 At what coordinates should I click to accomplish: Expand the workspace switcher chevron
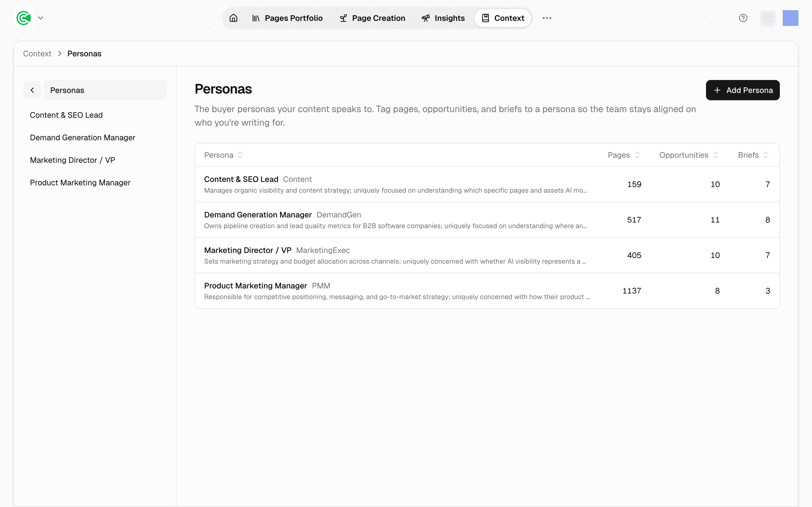point(41,18)
